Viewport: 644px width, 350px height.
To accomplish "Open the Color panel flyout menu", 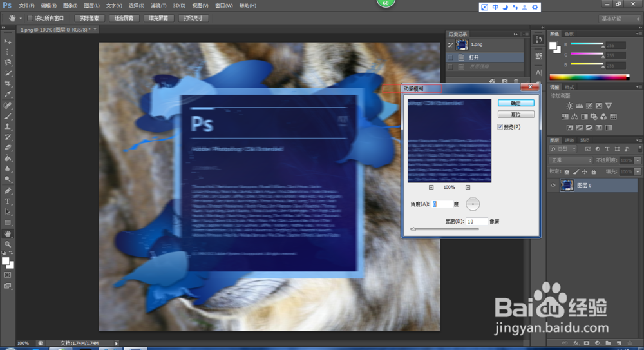I will (x=639, y=34).
